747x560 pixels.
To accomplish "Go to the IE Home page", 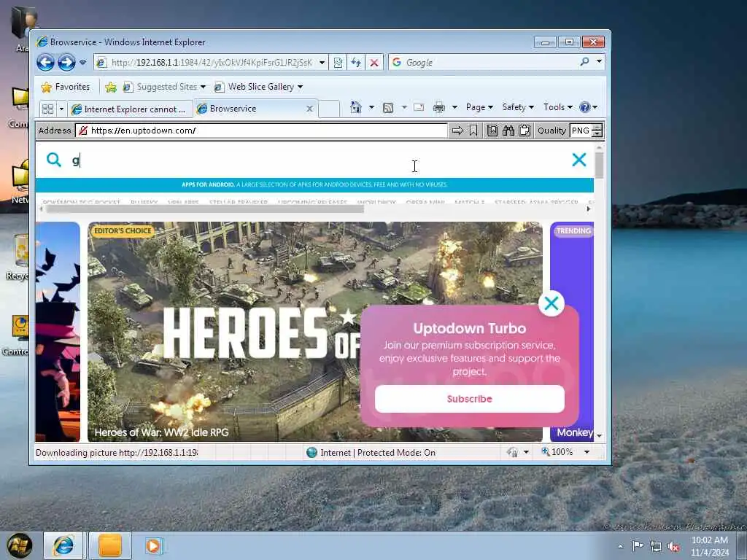I will click(355, 107).
